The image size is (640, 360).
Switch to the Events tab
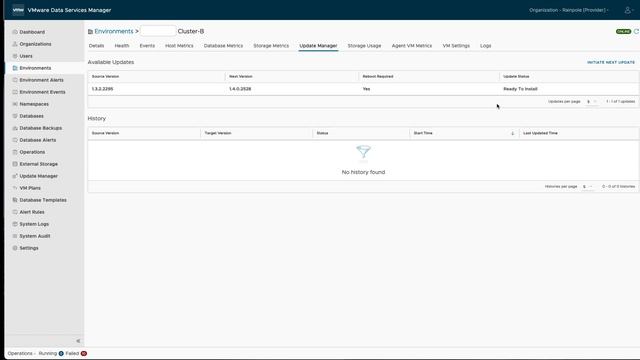147,46
